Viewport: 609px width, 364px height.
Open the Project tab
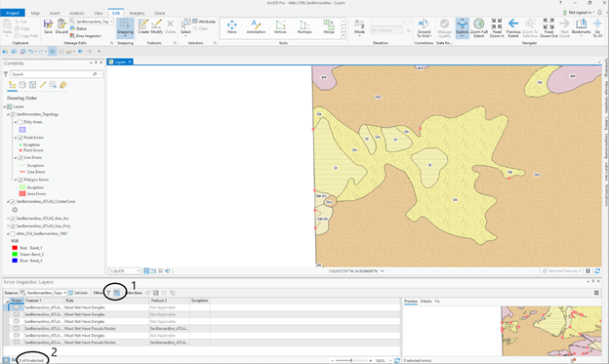13,13
